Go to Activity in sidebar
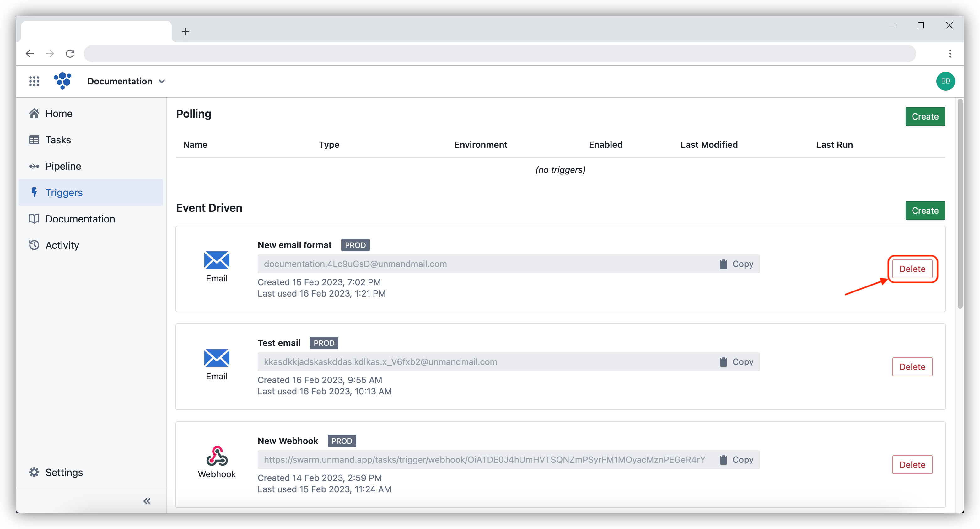Viewport: 980px width, 529px height. pos(62,245)
